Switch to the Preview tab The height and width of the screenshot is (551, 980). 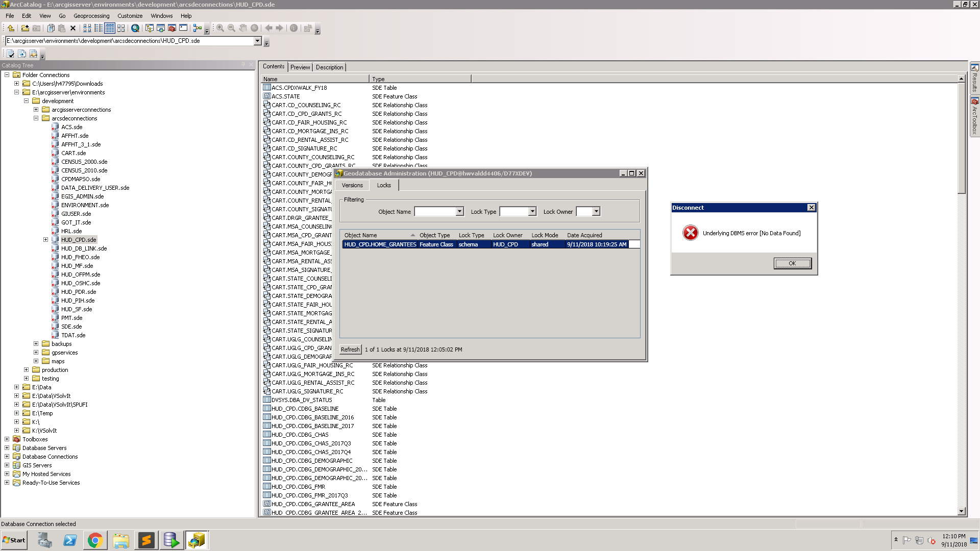pyautogui.click(x=300, y=67)
